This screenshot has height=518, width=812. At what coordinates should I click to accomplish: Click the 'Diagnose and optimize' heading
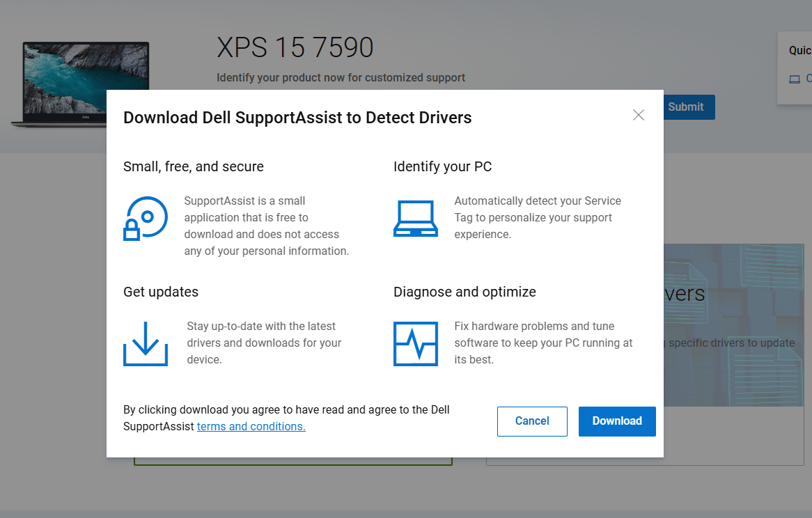pyautogui.click(x=464, y=292)
